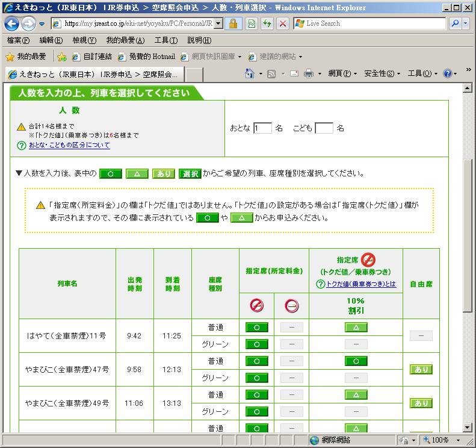476x448 pixels.
Task: Open the 免費的 Hotmail link
Action: [x=147, y=57]
